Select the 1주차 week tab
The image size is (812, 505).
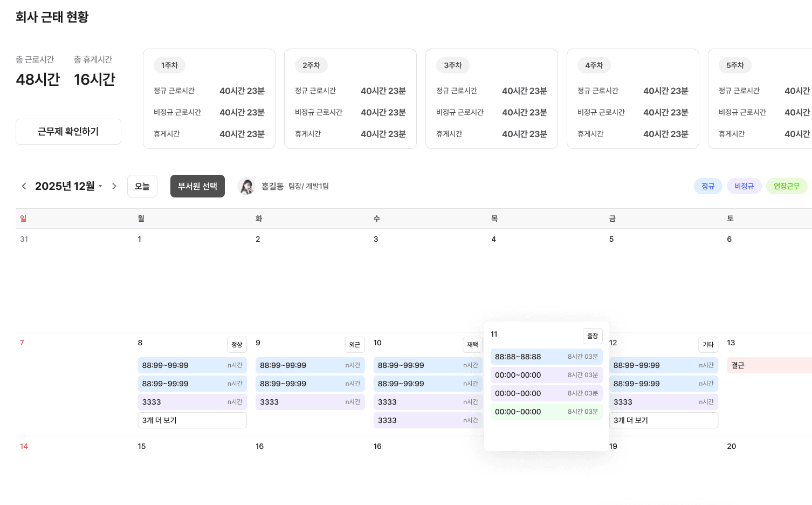point(169,65)
